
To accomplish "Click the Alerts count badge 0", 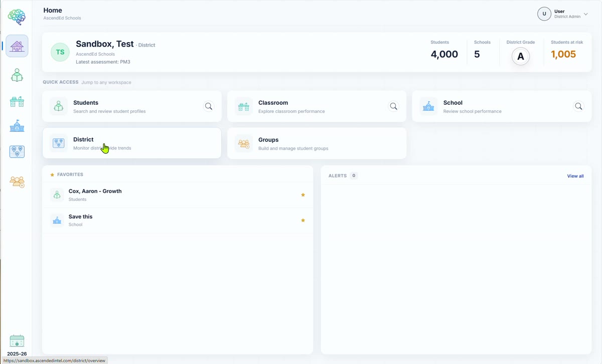I will tap(354, 175).
